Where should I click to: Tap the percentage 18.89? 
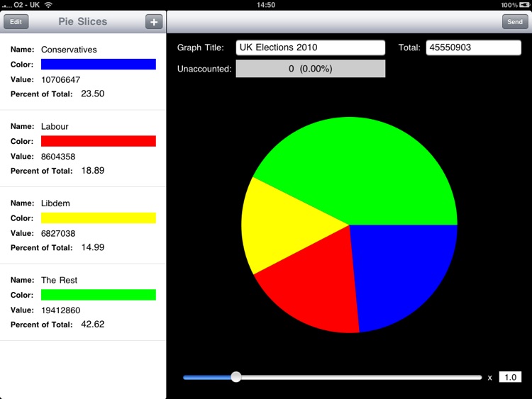[93, 171]
